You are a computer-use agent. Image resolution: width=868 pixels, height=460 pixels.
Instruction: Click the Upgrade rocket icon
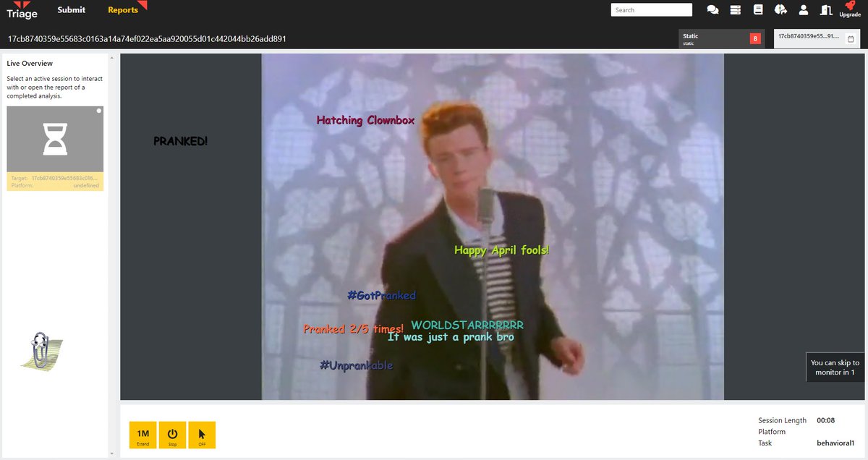click(x=850, y=9)
